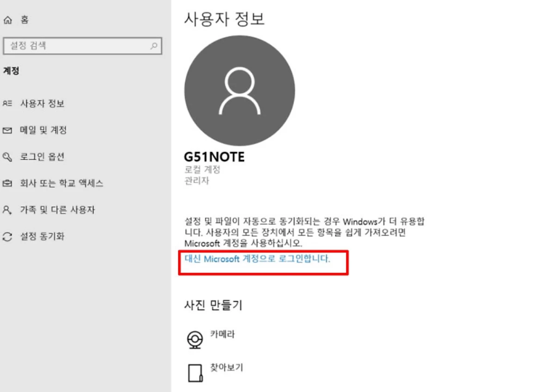Viewport: 541px width, 392px height.
Task: Open the 사용자 정보 menu item
Action: [43, 103]
